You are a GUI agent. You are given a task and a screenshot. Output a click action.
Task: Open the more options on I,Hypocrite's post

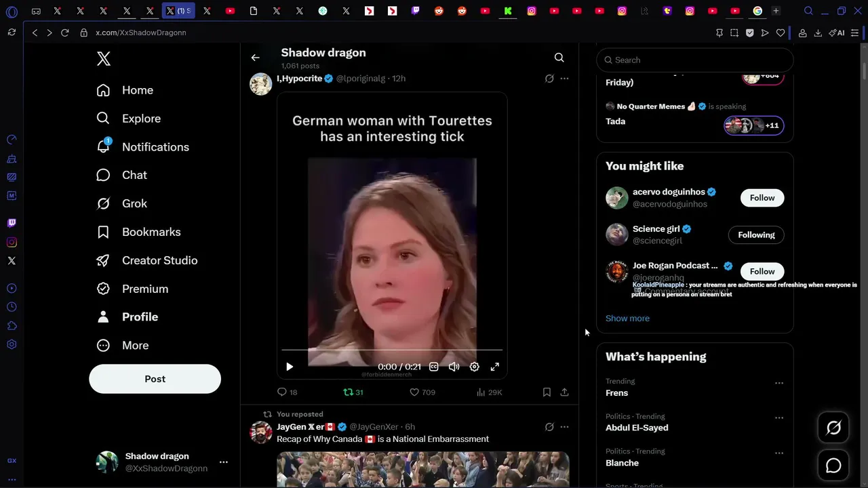click(x=564, y=79)
